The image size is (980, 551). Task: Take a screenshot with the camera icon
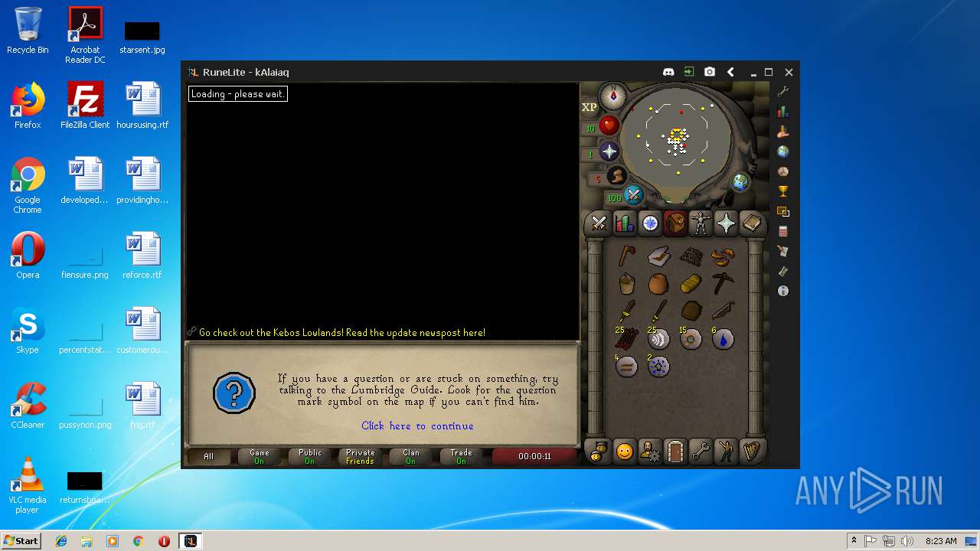710,72
